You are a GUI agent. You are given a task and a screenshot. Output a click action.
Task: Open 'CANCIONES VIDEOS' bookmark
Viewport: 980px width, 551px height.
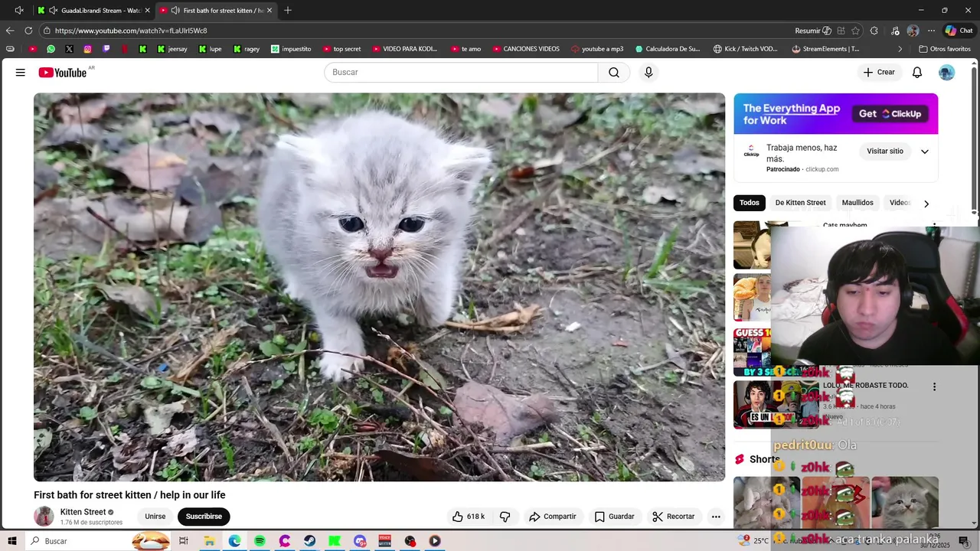point(525,49)
